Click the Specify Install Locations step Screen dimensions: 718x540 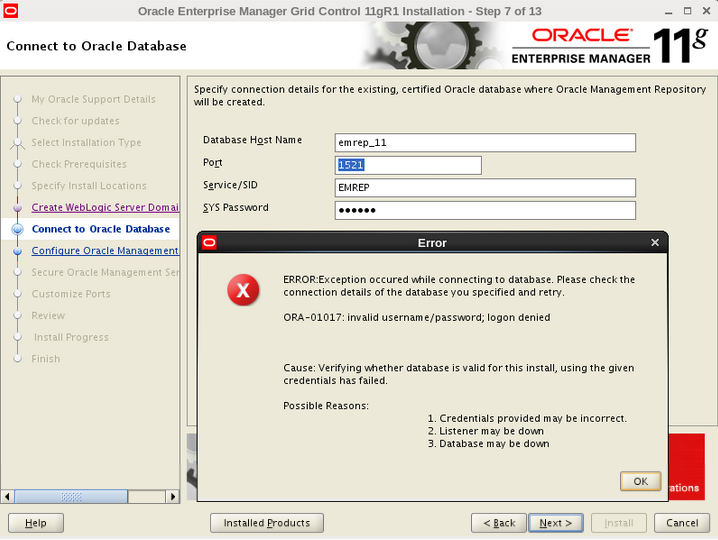89,185
